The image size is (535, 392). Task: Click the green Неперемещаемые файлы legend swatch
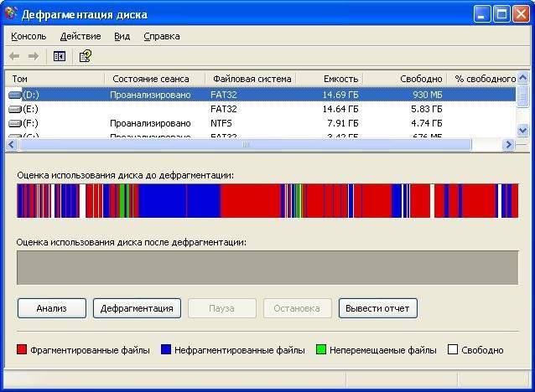tap(320, 349)
